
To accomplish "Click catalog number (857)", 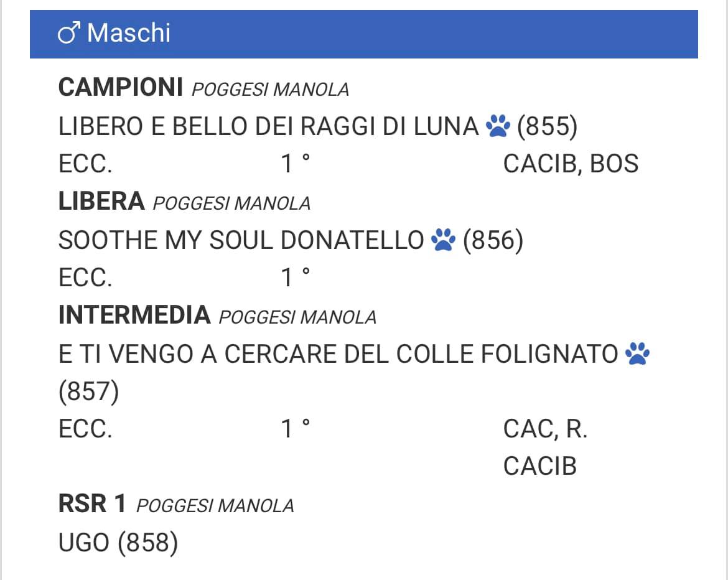I will point(89,391).
